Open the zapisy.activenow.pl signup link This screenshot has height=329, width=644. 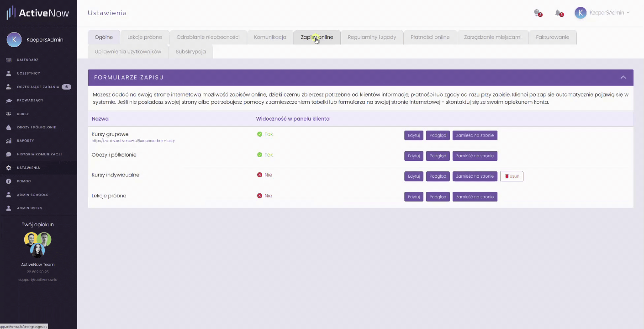pyautogui.click(x=133, y=141)
